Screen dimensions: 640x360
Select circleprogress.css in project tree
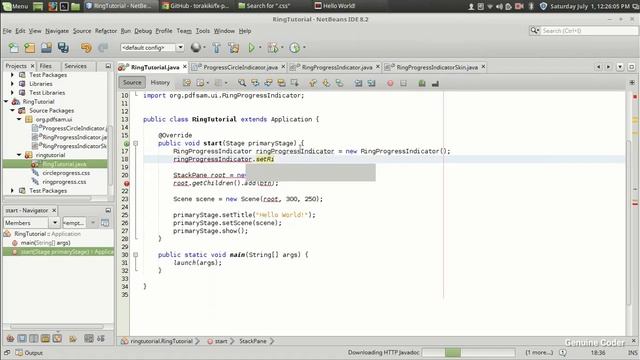click(66, 173)
